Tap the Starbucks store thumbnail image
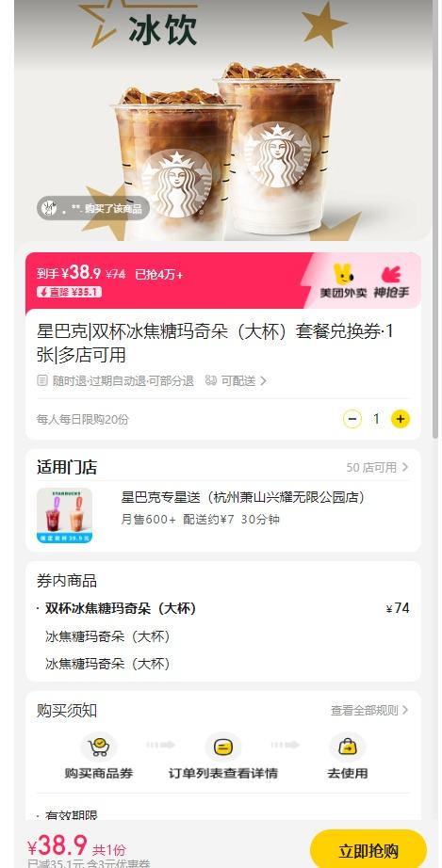 click(64, 515)
